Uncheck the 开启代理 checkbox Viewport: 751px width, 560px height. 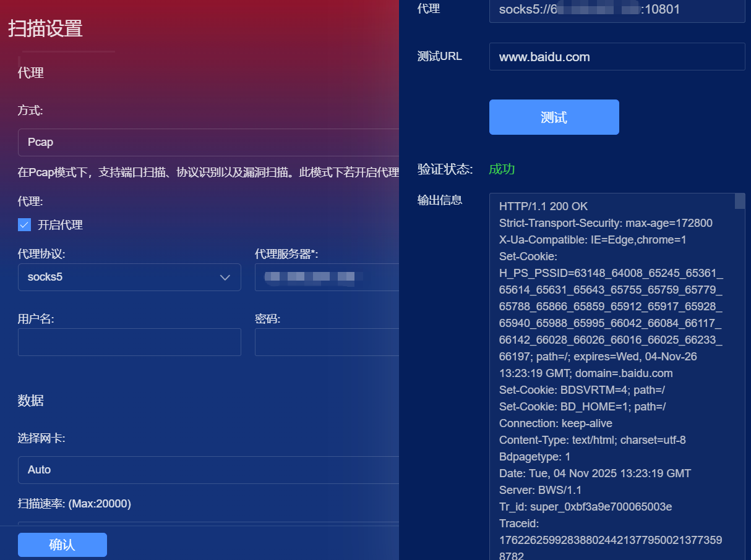point(24,225)
